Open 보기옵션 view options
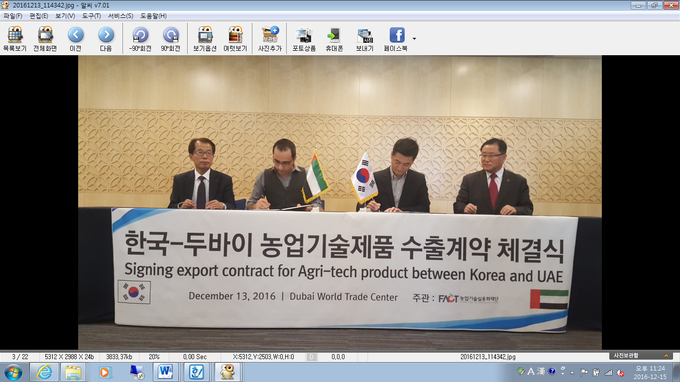The image size is (680, 382). [205, 39]
